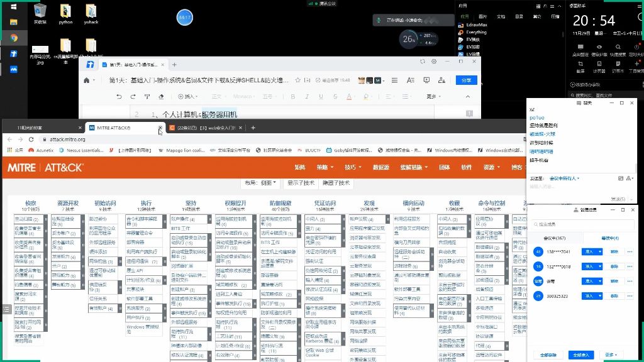Open a new browser tab with plus
Image resolution: width=644 pixels, height=362 pixels.
[x=253, y=128]
